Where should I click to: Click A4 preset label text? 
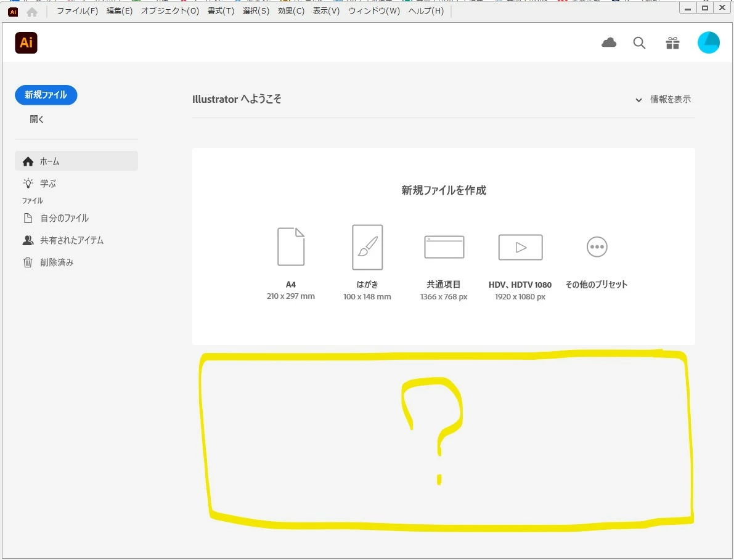(x=291, y=285)
